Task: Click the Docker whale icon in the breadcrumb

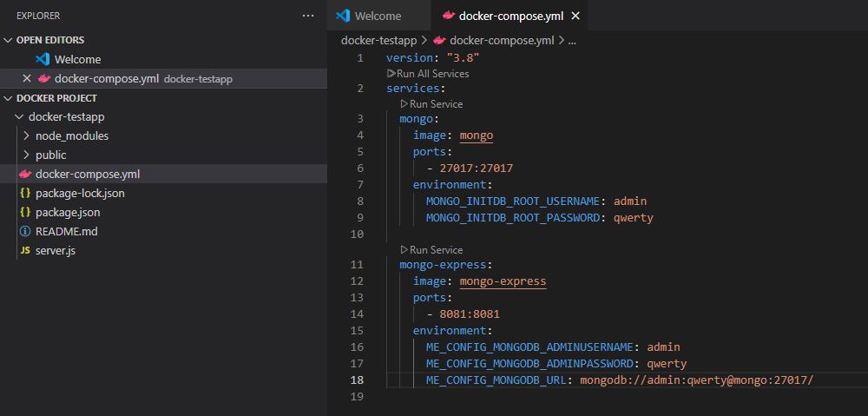Action: (439, 41)
